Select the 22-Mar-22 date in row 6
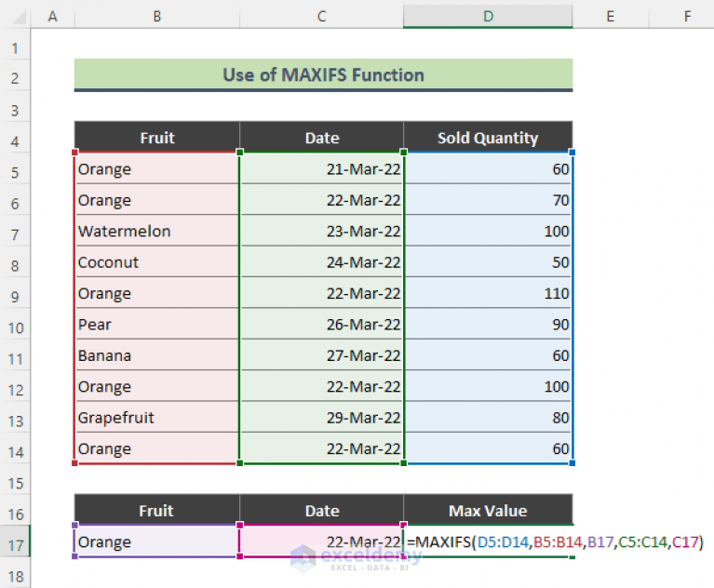The image size is (714, 588). [321, 200]
